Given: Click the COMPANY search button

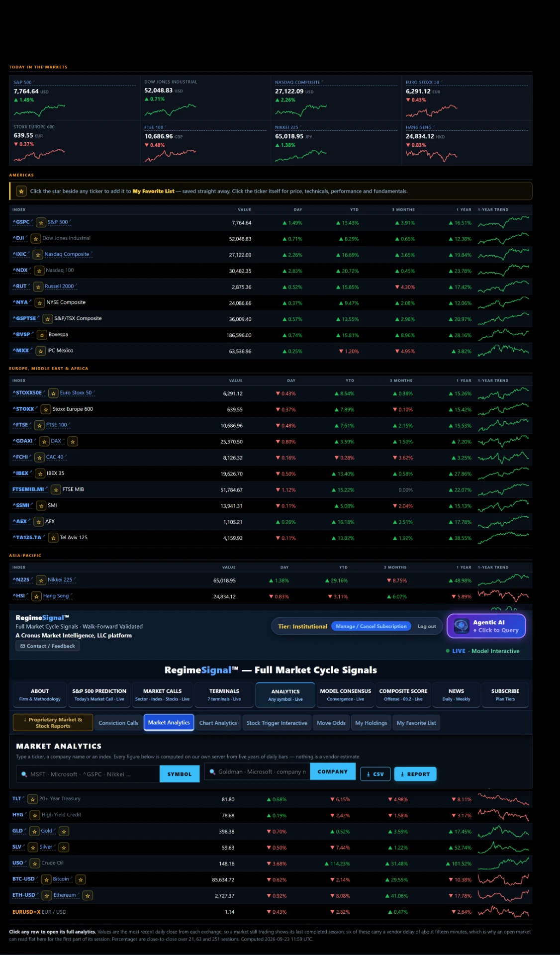Looking at the screenshot, I should (x=333, y=771).
